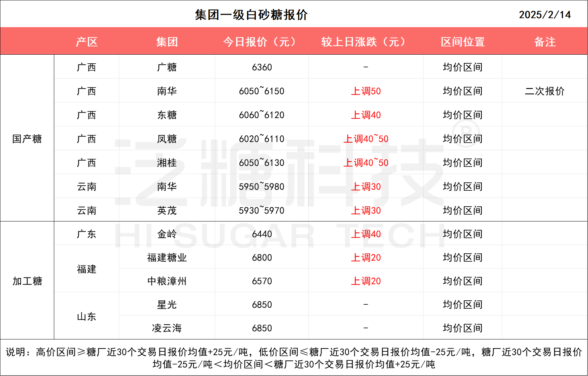Click the 英茂 group cell
This screenshot has height=376, width=588.
[x=167, y=211]
